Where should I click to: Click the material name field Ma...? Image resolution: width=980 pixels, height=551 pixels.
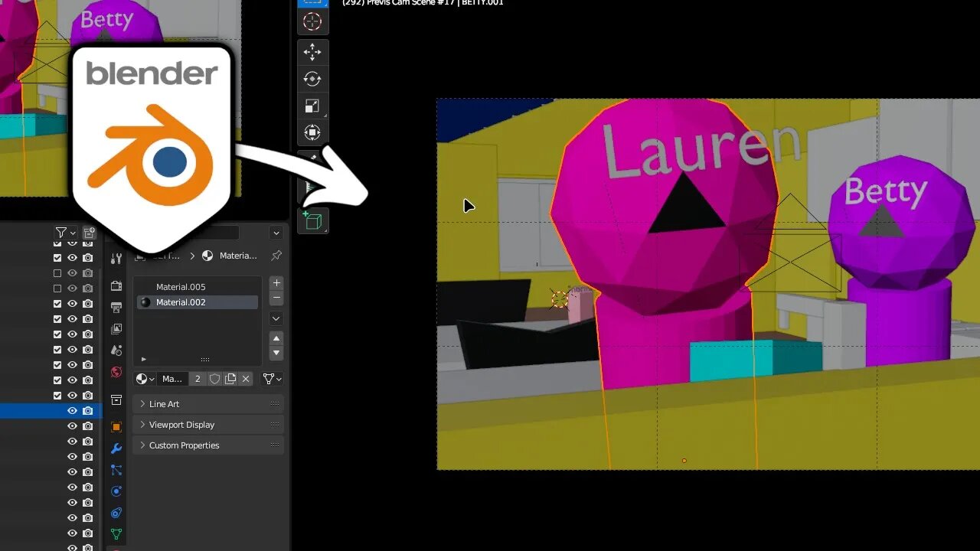[173, 379]
